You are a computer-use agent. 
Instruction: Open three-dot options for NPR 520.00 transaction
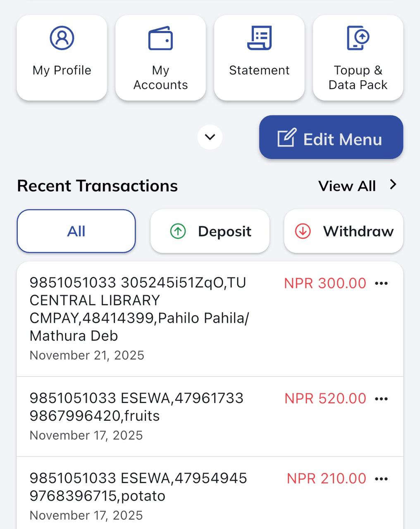(x=381, y=398)
